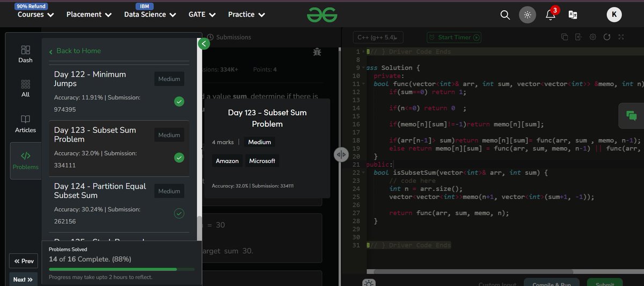Image resolution: width=644 pixels, height=286 pixels.
Task: Select the Problems sidebar section
Action: click(x=25, y=161)
